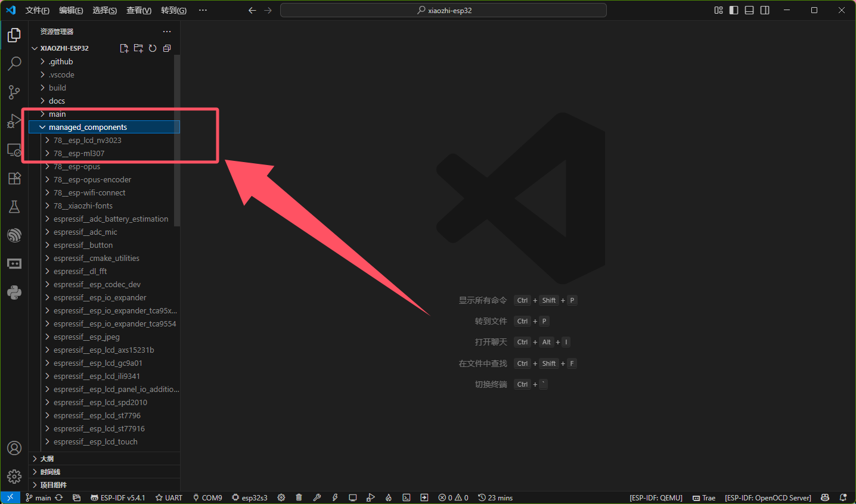
Task: Open the Extensions view in activity bar
Action: [14, 178]
